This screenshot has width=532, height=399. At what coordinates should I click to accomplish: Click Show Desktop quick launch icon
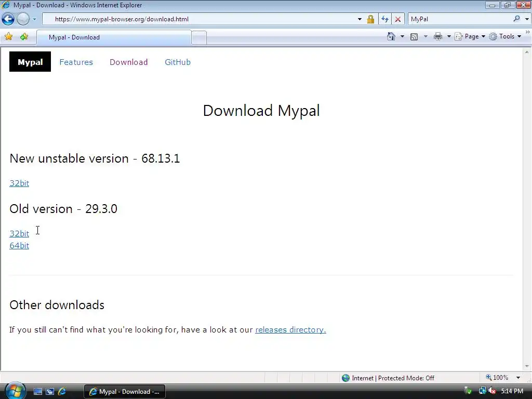pyautogui.click(x=37, y=392)
